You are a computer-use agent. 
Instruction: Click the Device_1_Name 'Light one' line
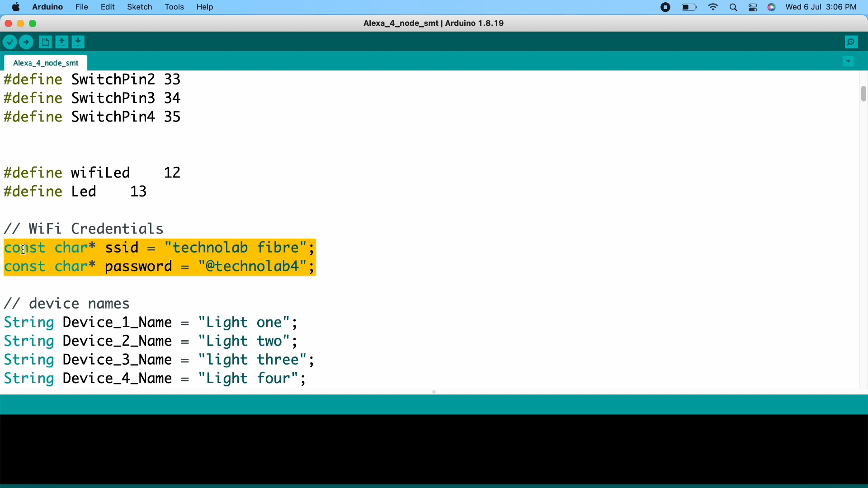(x=151, y=323)
